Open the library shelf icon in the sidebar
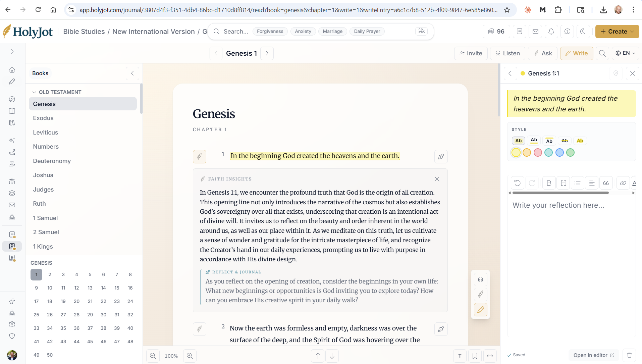 [x=12, y=123]
